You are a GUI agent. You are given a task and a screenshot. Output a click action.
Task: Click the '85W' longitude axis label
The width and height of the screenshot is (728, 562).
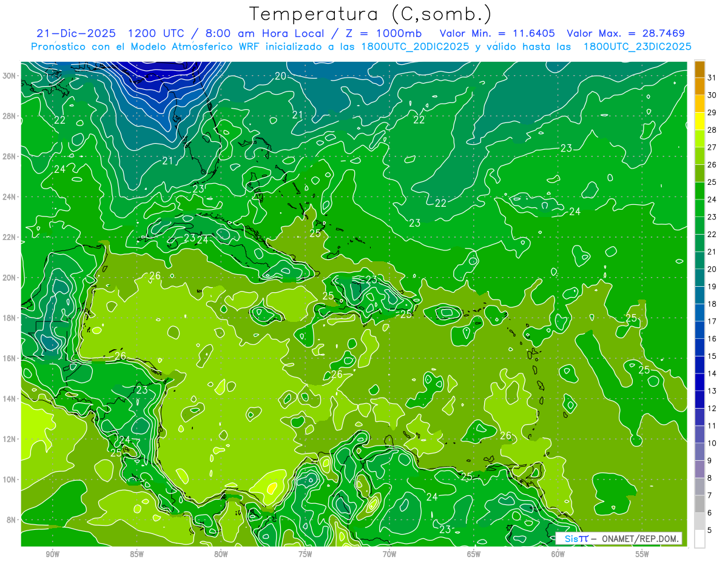pos(136,554)
